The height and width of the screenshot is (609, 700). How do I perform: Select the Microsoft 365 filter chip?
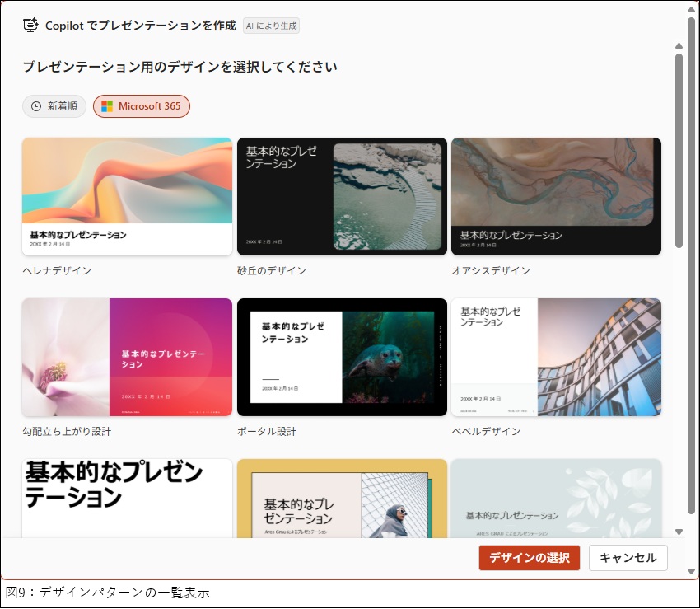point(141,106)
